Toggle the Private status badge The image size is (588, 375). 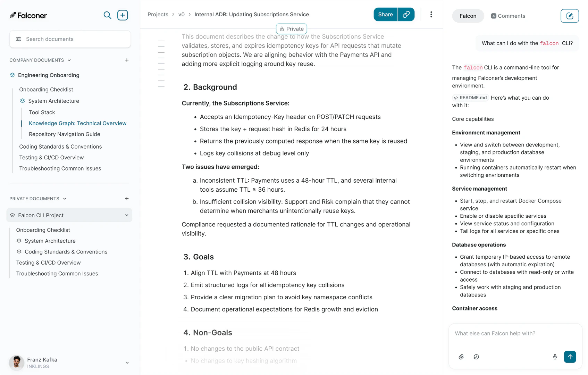291,28
